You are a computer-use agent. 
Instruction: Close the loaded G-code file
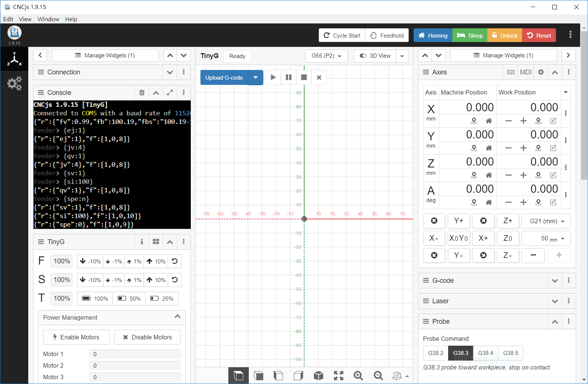click(319, 77)
